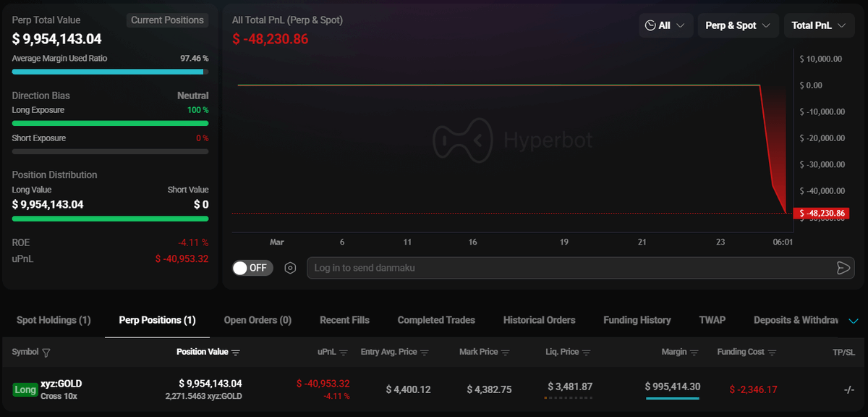Click the uPnL sort icon
The image size is (868, 417).
(x=344, y=353)
